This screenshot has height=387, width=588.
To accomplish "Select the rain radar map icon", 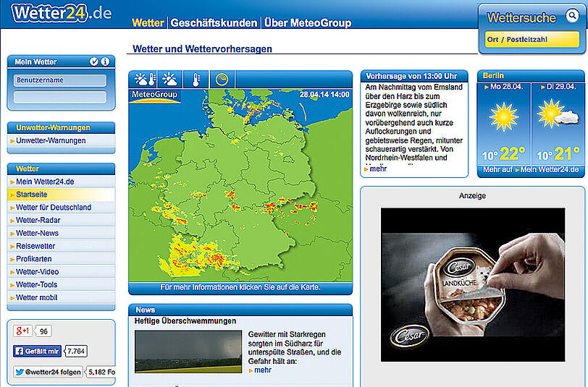I will coord(222,79).
